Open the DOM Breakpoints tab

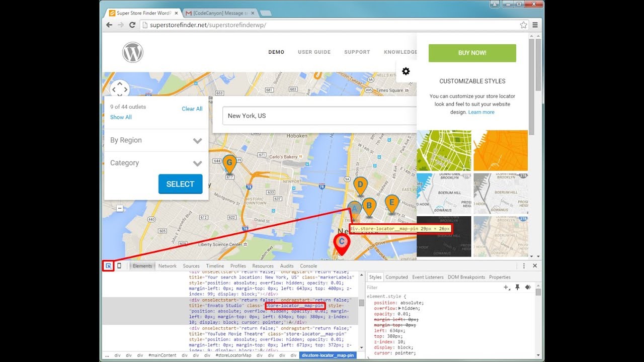click(x=466, y=277)
